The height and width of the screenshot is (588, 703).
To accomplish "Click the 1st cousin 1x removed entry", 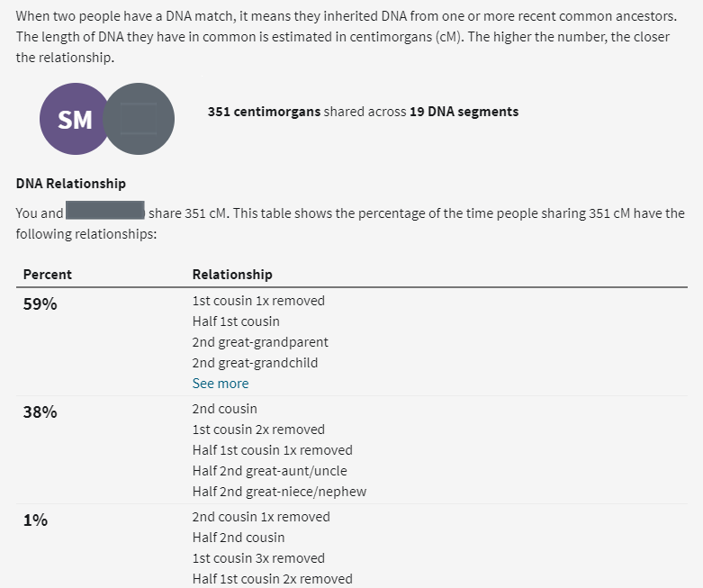I will click(258, 301).
